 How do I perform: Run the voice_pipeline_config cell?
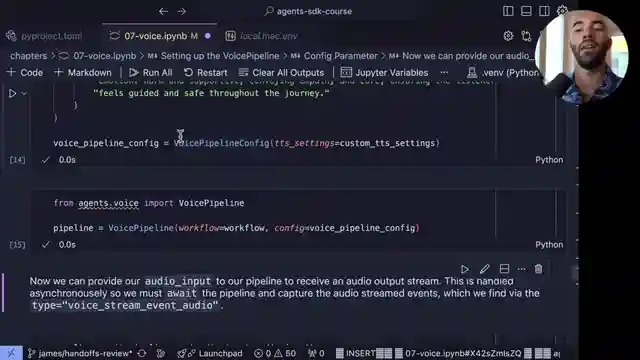click(12, 93)
